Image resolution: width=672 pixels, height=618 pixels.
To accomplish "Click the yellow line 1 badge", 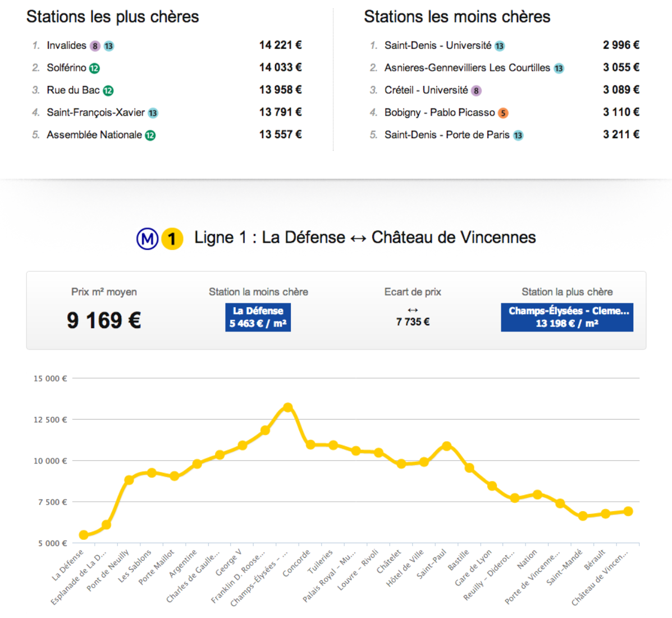I will 172,239.
